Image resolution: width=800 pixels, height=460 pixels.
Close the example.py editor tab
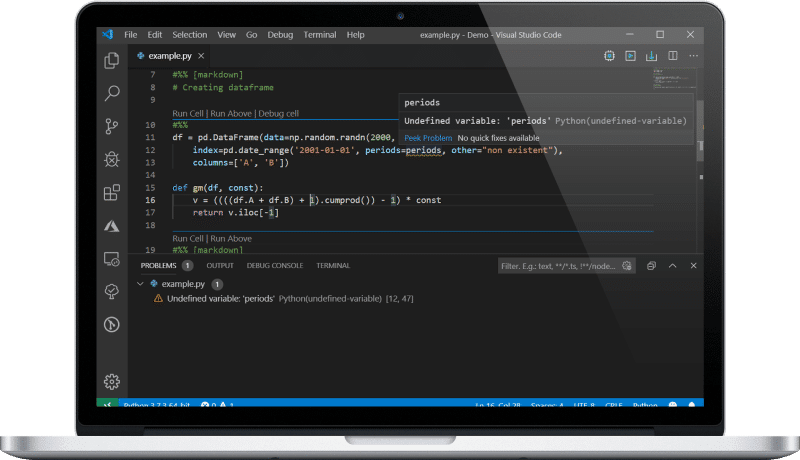[201, 56]
